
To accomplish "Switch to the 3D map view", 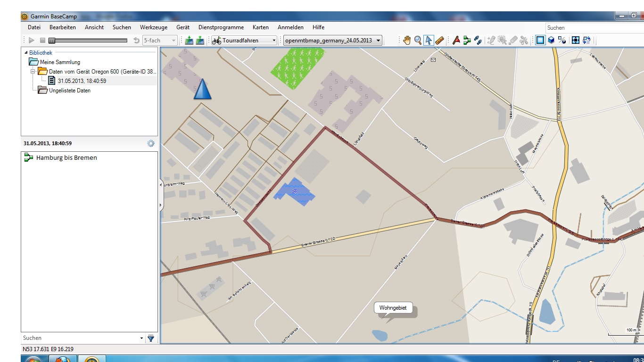I will click(x=551, y=41).
